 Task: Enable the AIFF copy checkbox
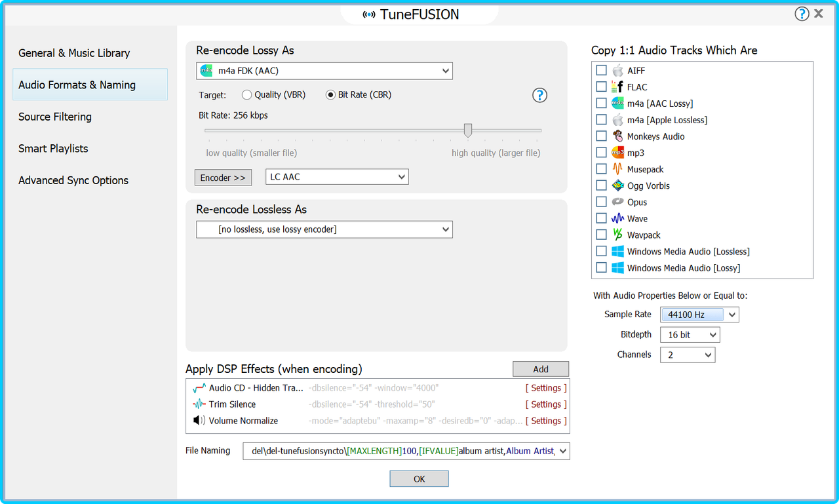(x=601, y=70)
